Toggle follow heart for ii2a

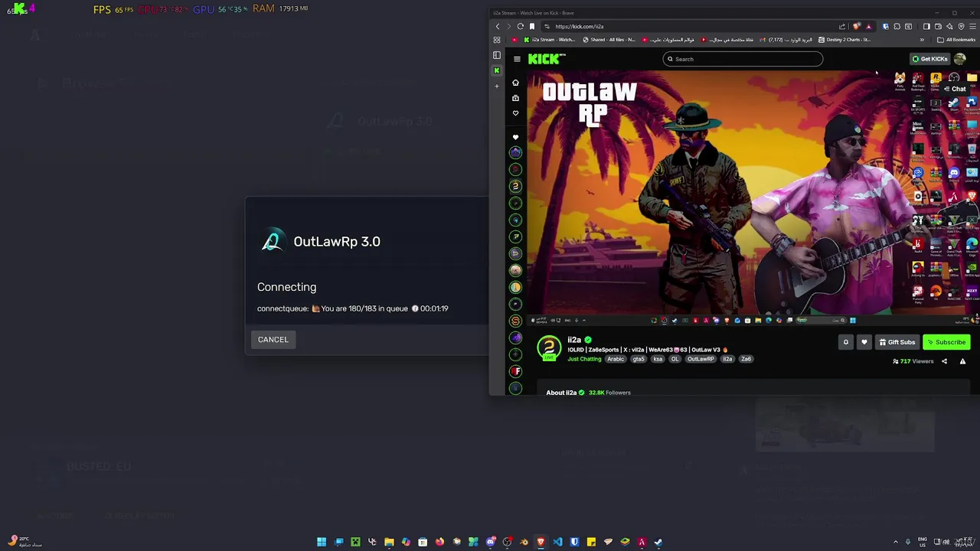click(x=864, y=342)
